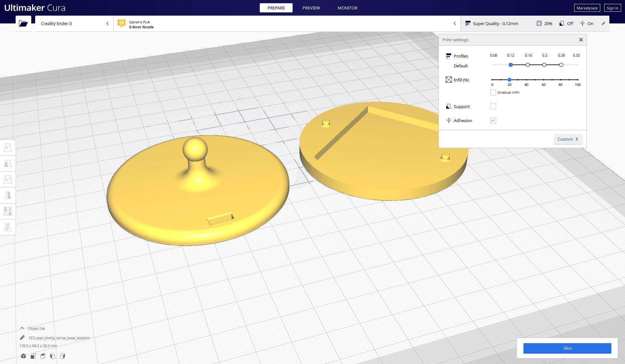Click the Slice button
The image size is (625, 364).
(x=567, y=348)
